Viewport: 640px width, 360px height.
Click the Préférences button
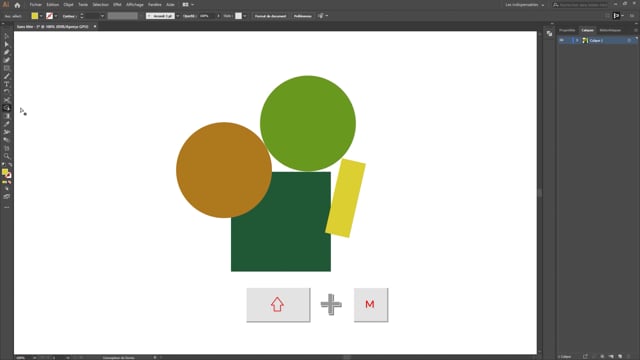tap(303, 16)
